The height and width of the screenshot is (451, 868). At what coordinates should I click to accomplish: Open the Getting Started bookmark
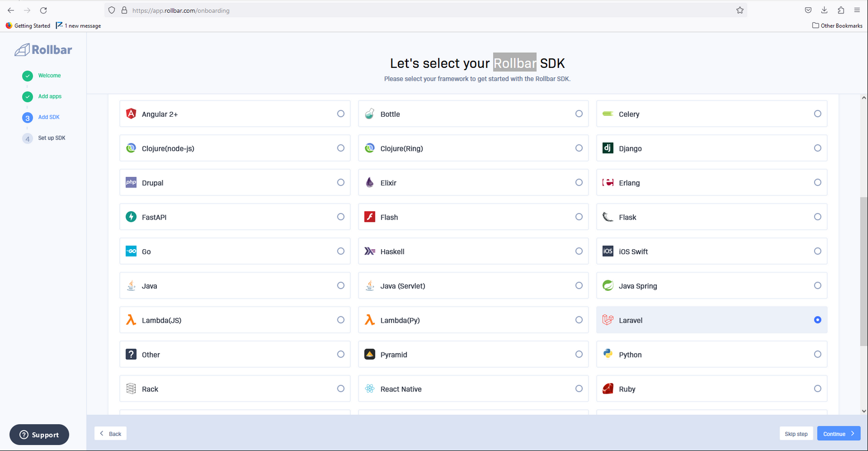[28, 26]
